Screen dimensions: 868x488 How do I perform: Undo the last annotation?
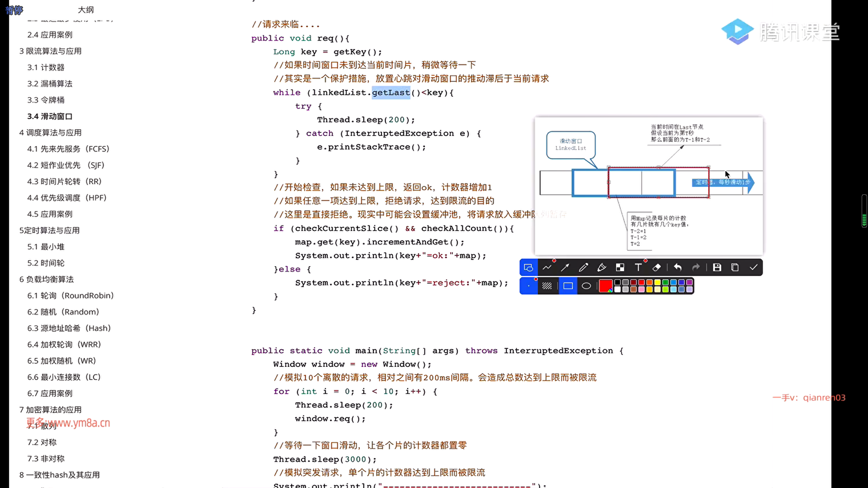point(678,267)
